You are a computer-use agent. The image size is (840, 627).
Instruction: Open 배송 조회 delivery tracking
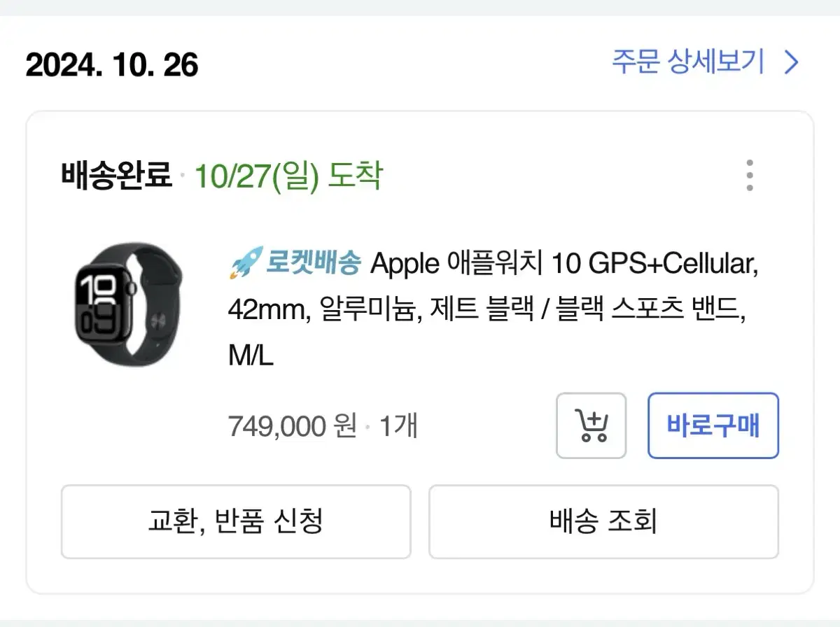pos(603,521)
